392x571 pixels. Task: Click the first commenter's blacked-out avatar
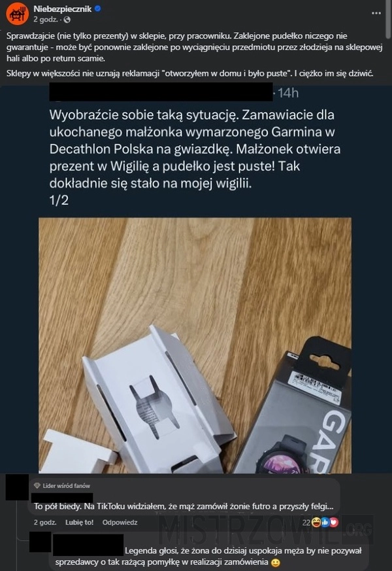click(x=17, y=487)
